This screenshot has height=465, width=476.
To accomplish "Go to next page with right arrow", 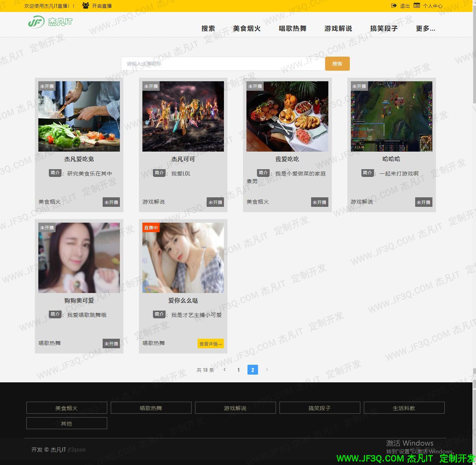I will pos(267,370).
